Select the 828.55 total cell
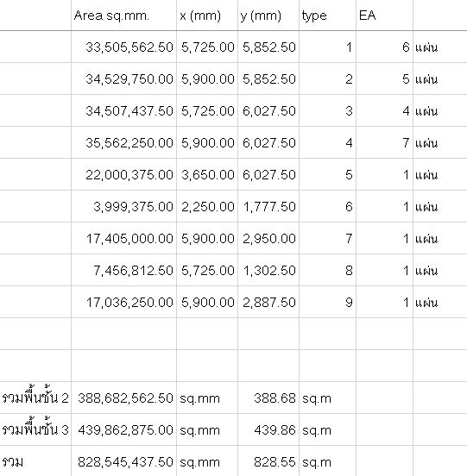467x476 pixels. coord(268,461)
